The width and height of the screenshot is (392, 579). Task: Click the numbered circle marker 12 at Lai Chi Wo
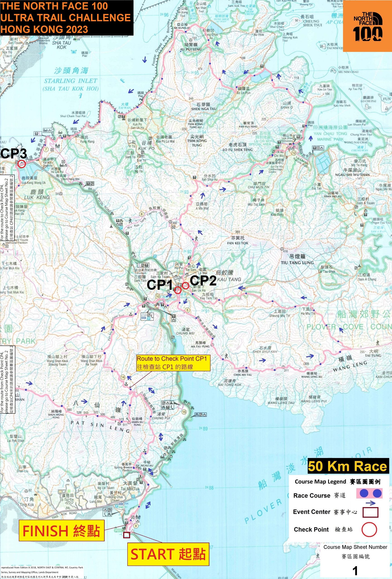[294, 153]
